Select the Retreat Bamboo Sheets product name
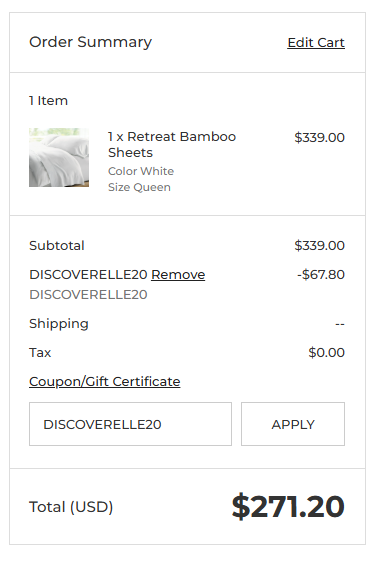The height and width of the screenshot is (563, 378). 172,144
